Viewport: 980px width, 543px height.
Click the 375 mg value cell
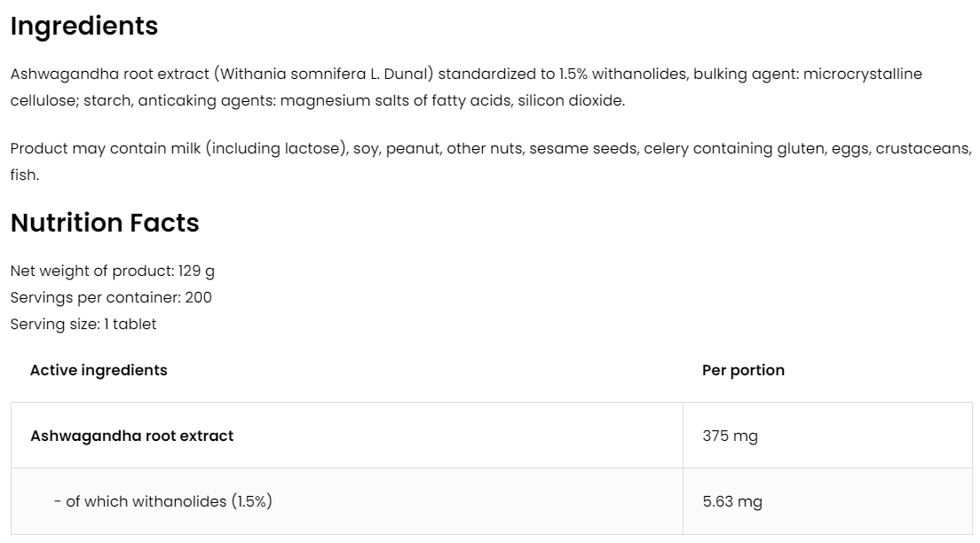(730, 436)
